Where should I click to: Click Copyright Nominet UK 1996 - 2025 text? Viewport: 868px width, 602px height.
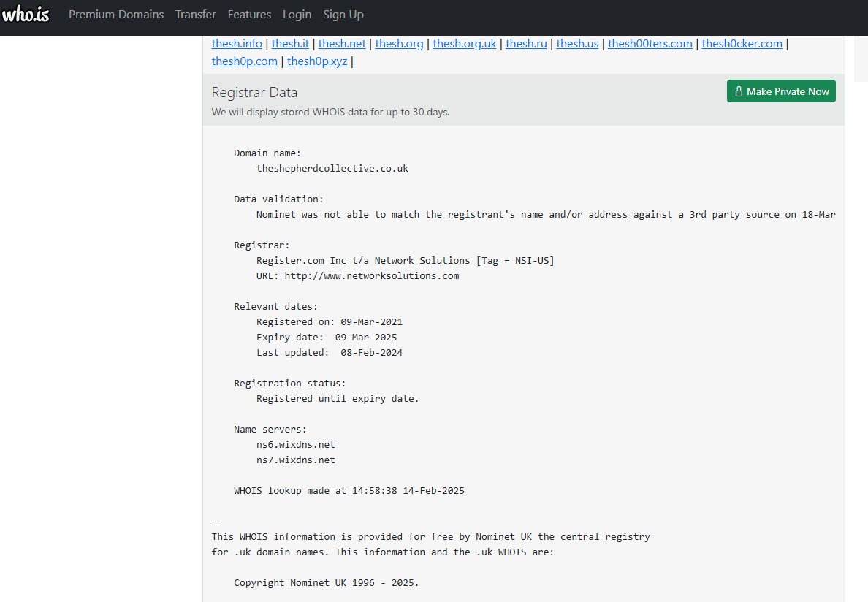click(x=326, y=582)
